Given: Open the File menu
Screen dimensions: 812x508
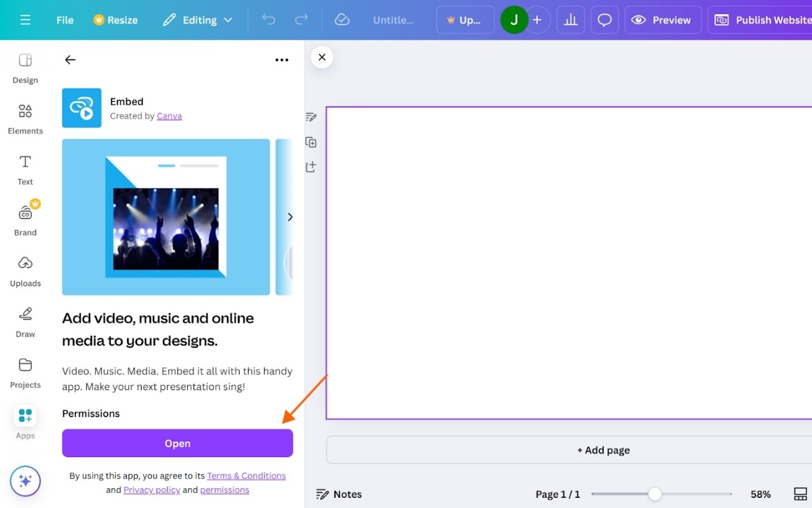Looking at the screenshot, I should [64, 20].
